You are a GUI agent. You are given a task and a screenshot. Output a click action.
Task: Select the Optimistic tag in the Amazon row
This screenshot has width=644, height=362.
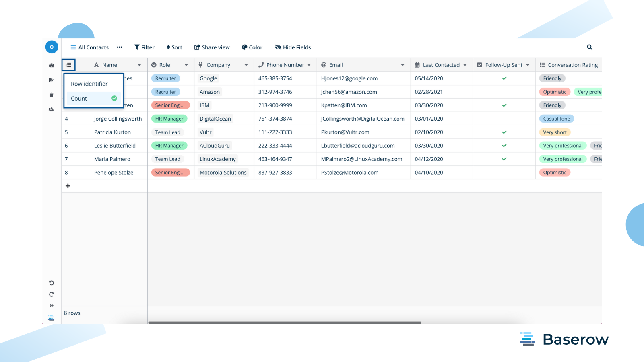555,92
